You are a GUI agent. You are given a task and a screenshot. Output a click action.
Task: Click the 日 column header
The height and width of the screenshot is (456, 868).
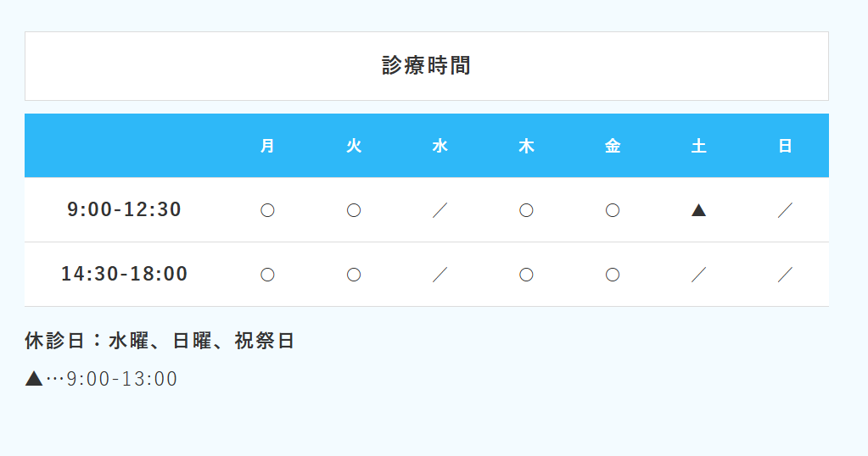785,146
